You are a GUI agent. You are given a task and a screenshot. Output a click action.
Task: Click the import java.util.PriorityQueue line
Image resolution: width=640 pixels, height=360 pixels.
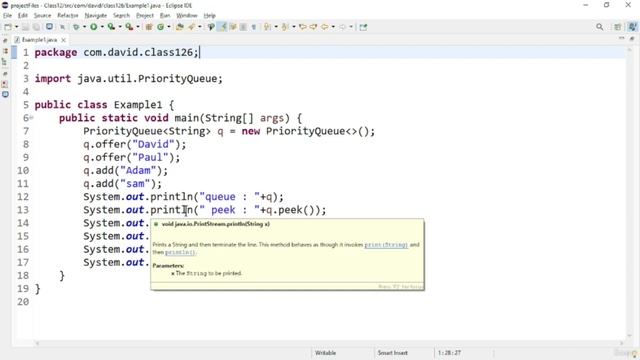tap(129, 79)
